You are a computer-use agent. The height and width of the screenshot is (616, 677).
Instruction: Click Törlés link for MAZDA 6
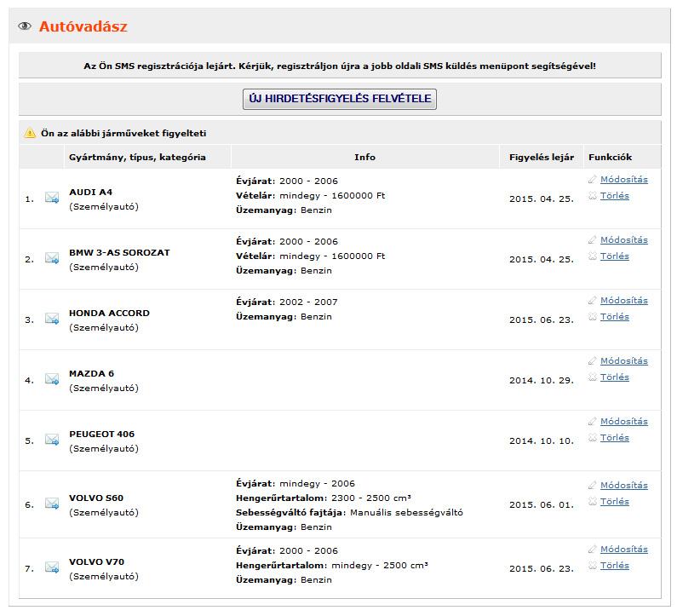pyautogui.click(x=614, y=377)
